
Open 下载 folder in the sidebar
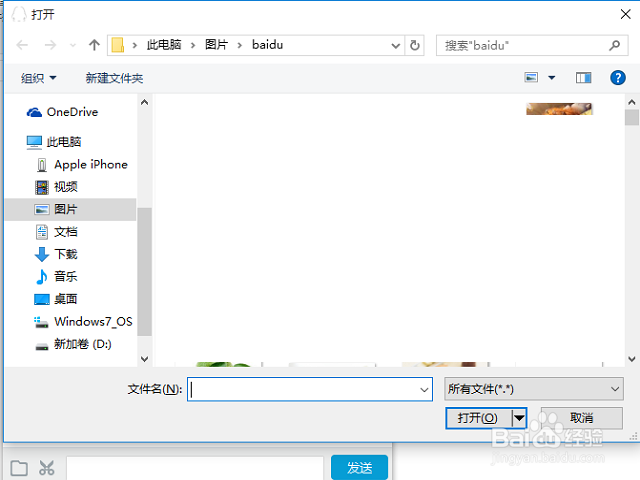(56, 254)
